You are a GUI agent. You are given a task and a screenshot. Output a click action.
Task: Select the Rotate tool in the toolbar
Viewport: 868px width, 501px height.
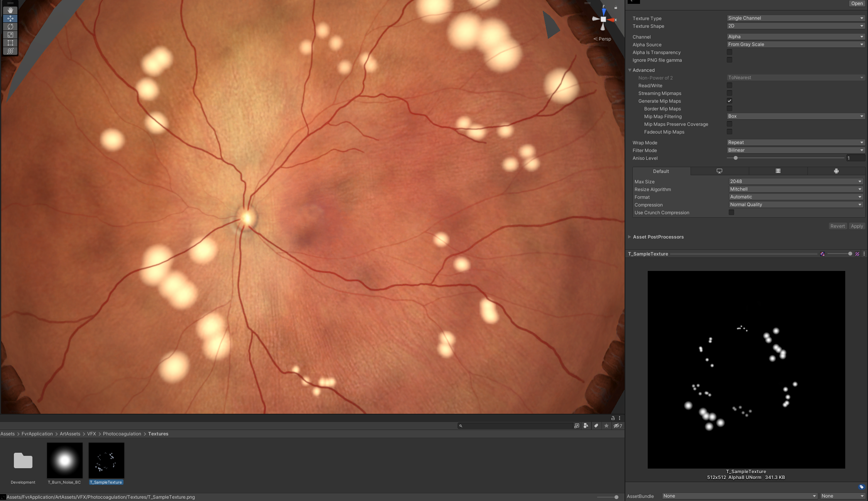click(10, 26)
